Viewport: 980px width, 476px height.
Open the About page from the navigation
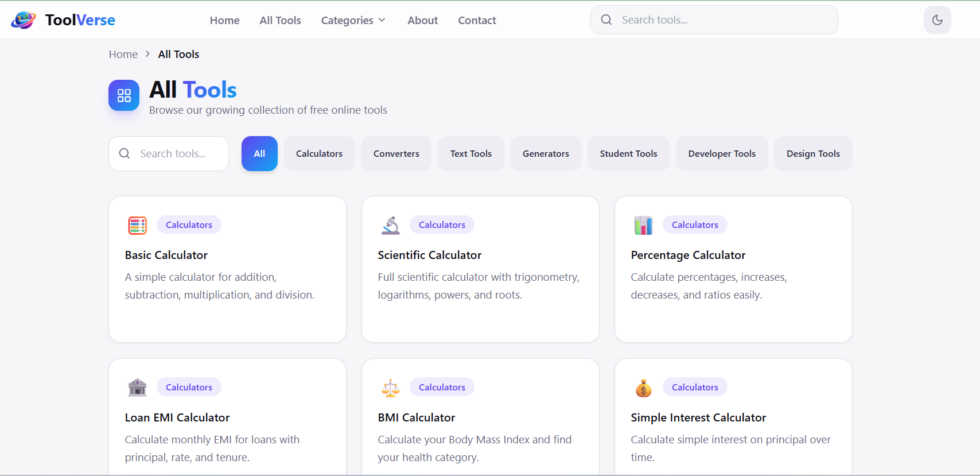(422, 20)
